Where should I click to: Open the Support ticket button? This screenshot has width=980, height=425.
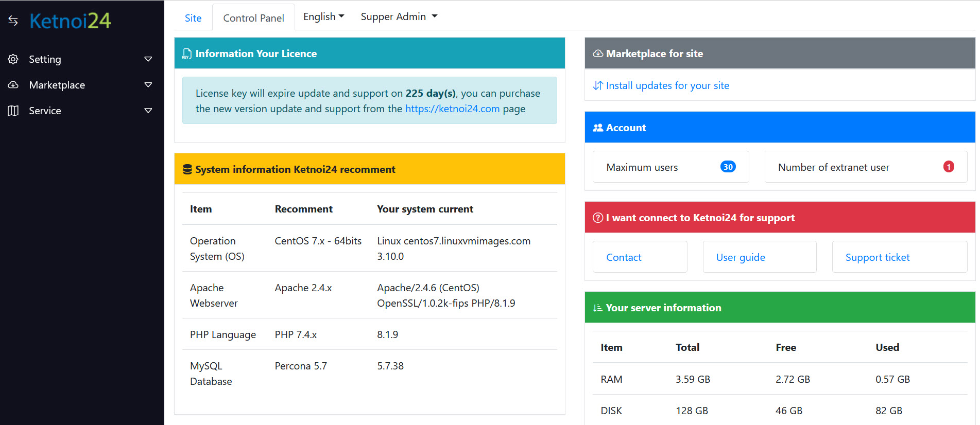pyautogui.click(x=900, y=257)
